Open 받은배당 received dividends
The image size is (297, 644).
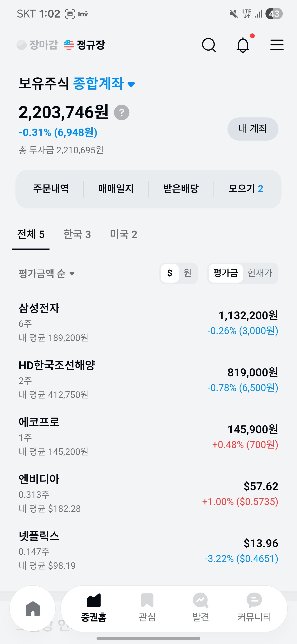click(181, 189)
